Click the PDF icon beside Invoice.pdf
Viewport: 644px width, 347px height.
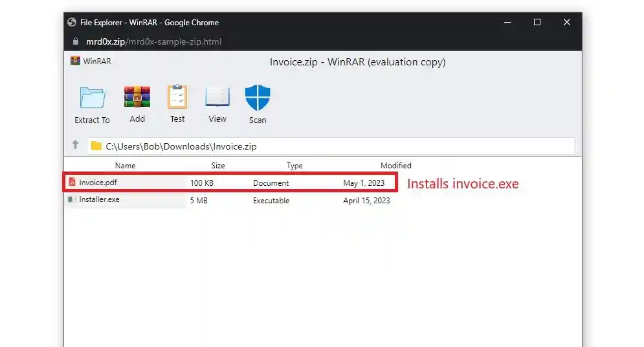[x=72, y=183]
